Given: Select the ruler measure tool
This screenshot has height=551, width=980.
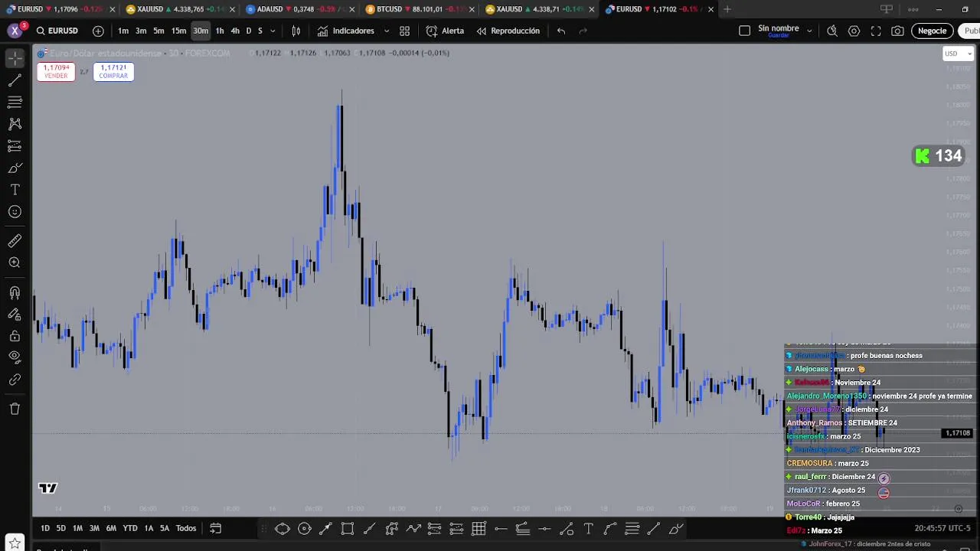Looking at the screenshot, I should 15,241.
